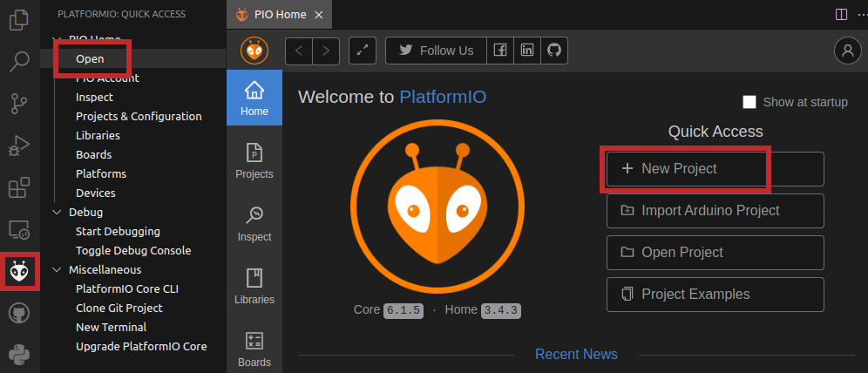Enable Show at startup checkbox
This screenshot has height=373, width=868.
pos(749,102)
